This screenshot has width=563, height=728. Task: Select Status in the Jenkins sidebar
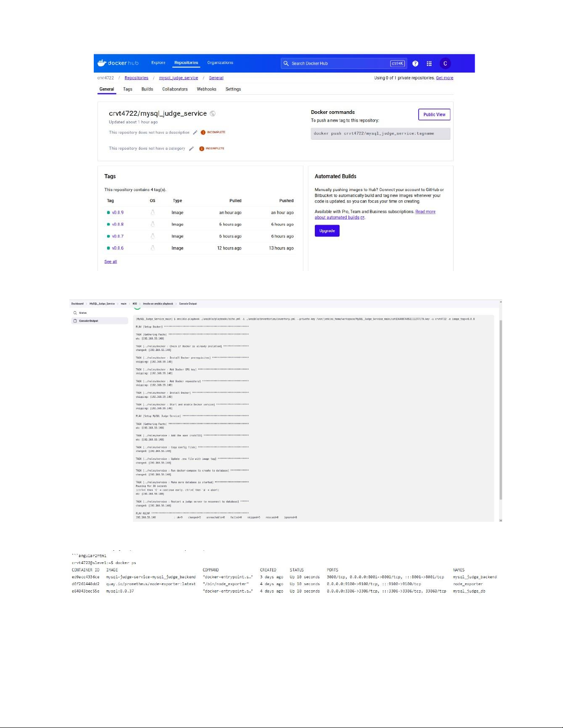[x=83, y=313]
